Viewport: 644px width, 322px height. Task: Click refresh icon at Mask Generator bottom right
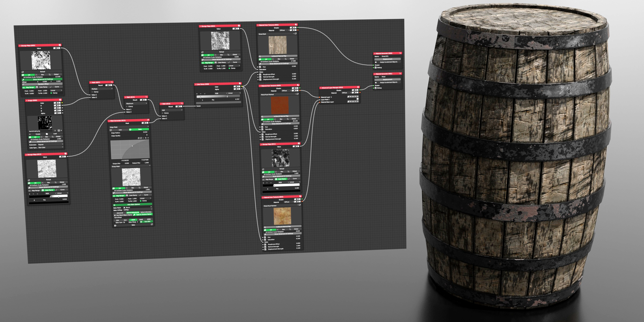pos(152,224)
